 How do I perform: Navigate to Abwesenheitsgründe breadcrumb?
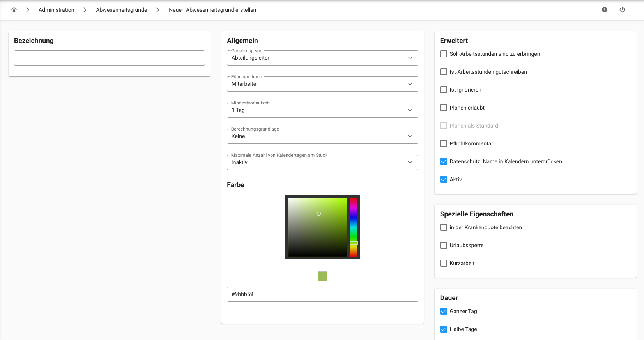click(122, 10)
